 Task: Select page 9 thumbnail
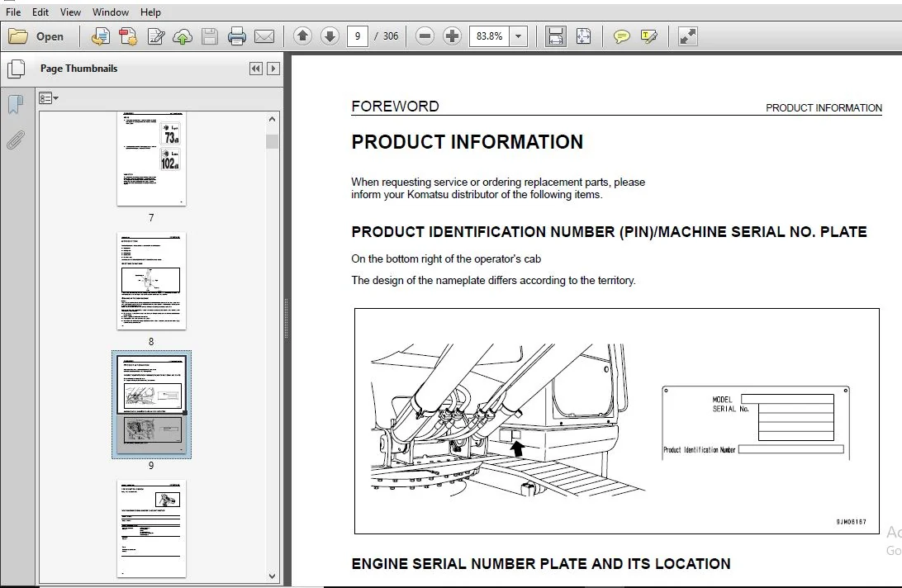point(151,405)
